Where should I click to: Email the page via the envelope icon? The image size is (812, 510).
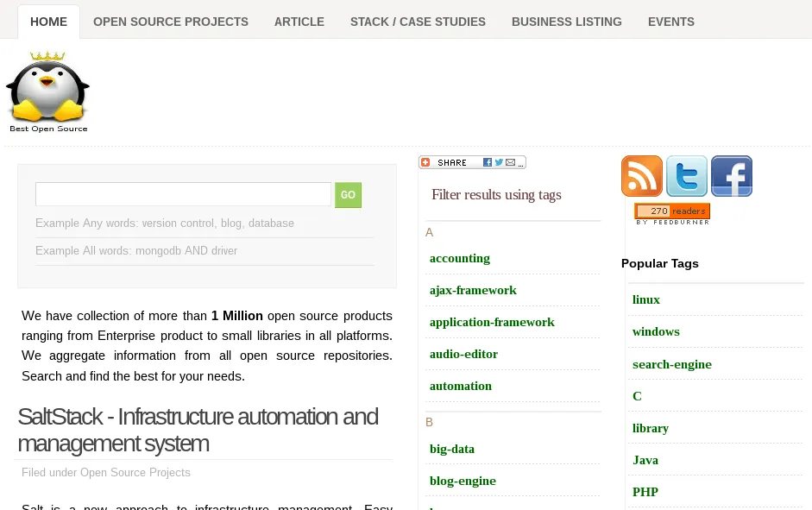(x=510, y=162)
